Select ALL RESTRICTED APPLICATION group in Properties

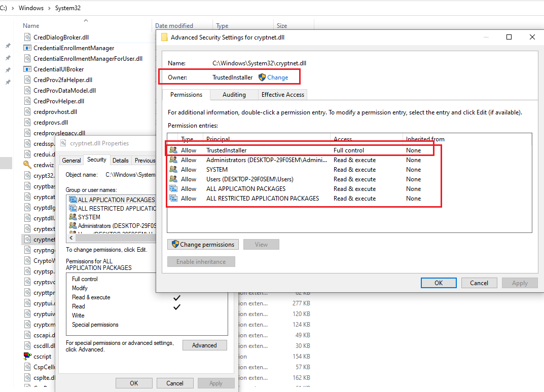[112, 209]
